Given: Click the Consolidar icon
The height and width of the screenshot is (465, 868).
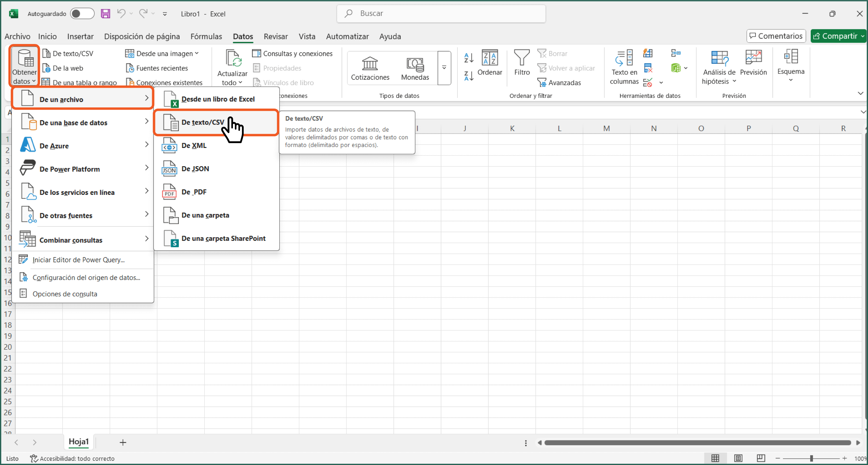Looking at the screenshot, I should tap(675, 53).
